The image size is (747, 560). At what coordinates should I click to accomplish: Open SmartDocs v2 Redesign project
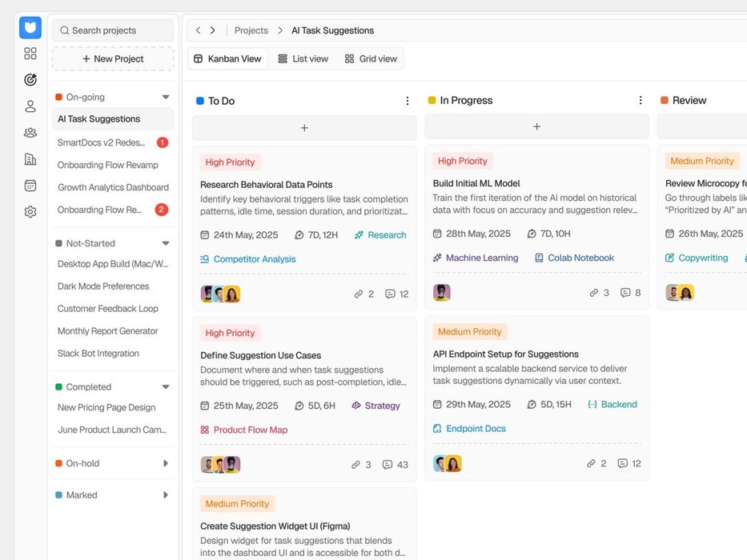102,142
